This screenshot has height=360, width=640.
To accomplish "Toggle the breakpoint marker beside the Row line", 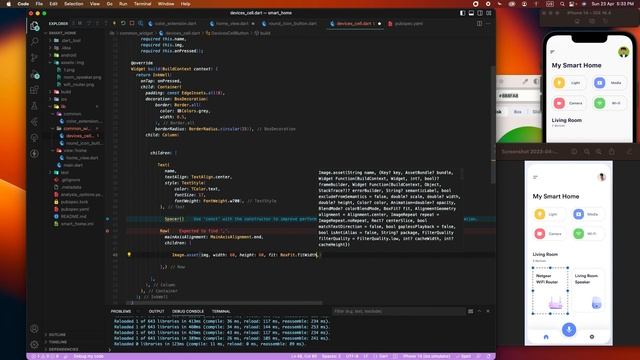I will (x=107, y=231).
